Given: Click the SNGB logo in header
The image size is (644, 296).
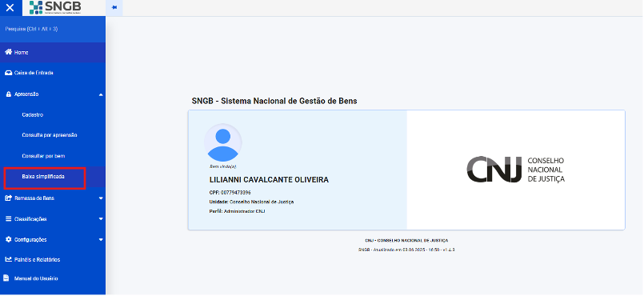Looking at the screenshot, I should coord(55,8).
